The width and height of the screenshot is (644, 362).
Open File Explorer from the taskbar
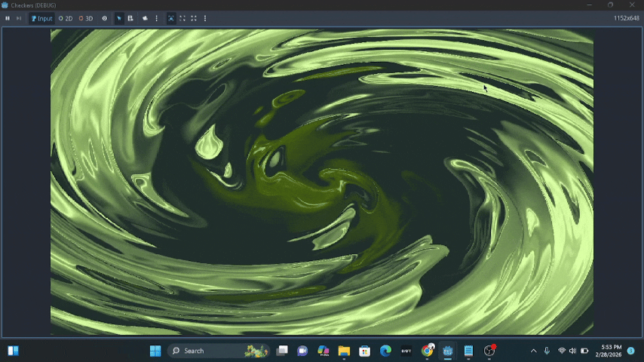[344, 351]
